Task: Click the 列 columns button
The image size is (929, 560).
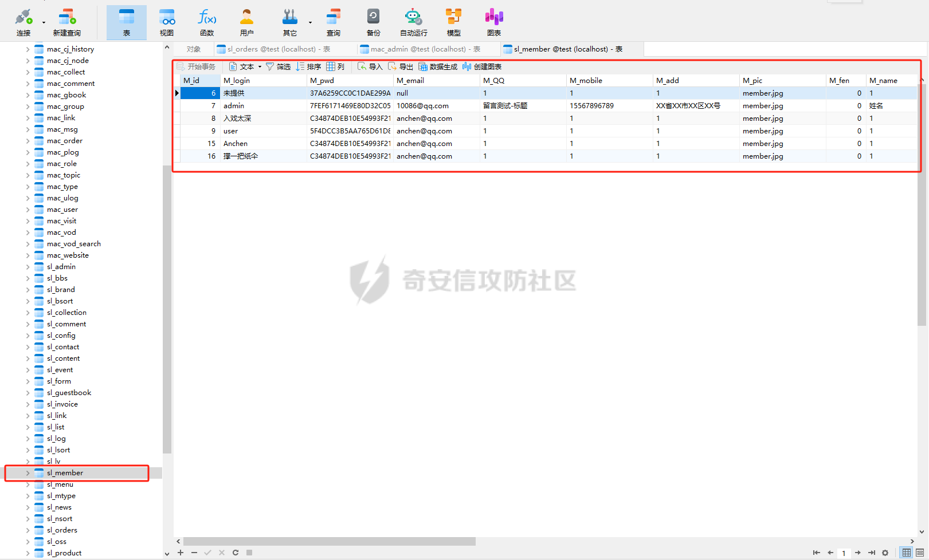Action: 336,66
